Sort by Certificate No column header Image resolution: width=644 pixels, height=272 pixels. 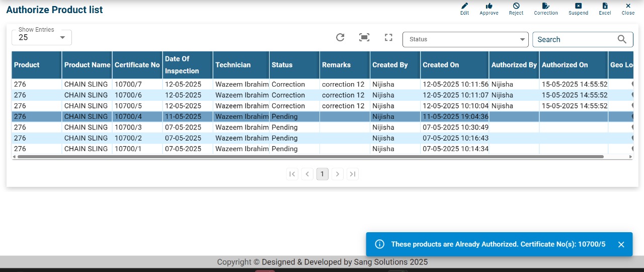click(137, 65)
